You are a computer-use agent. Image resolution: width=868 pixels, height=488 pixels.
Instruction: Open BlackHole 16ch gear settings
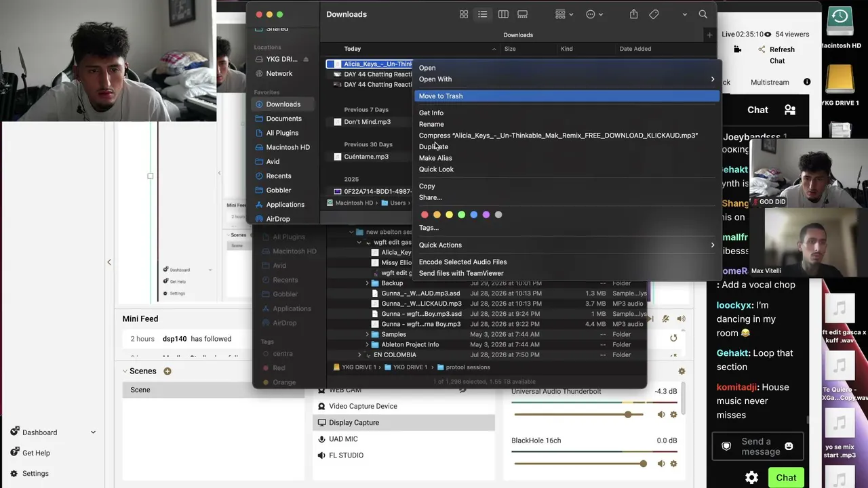pyautogui.click(x=673, y=464)
